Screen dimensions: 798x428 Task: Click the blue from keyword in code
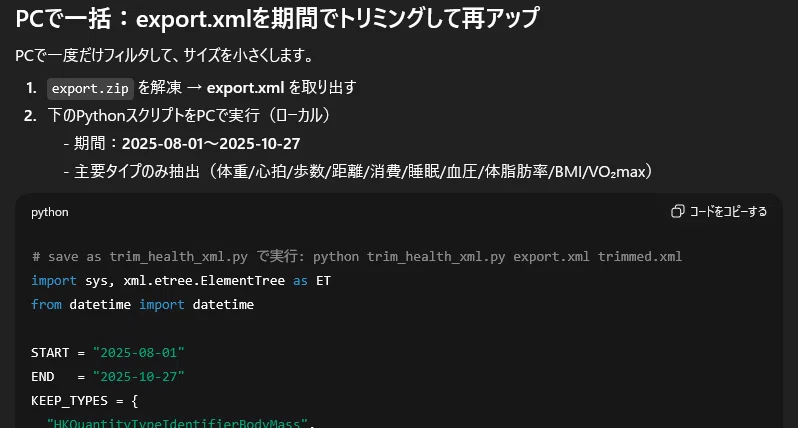[x=46, y=304]
